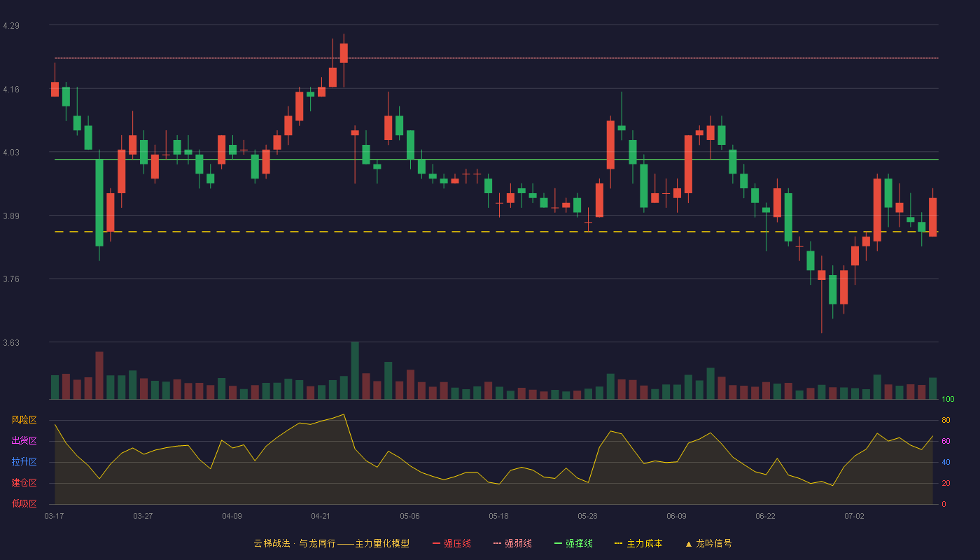Select the first red candlestick on 03-17

click(55, 89)
